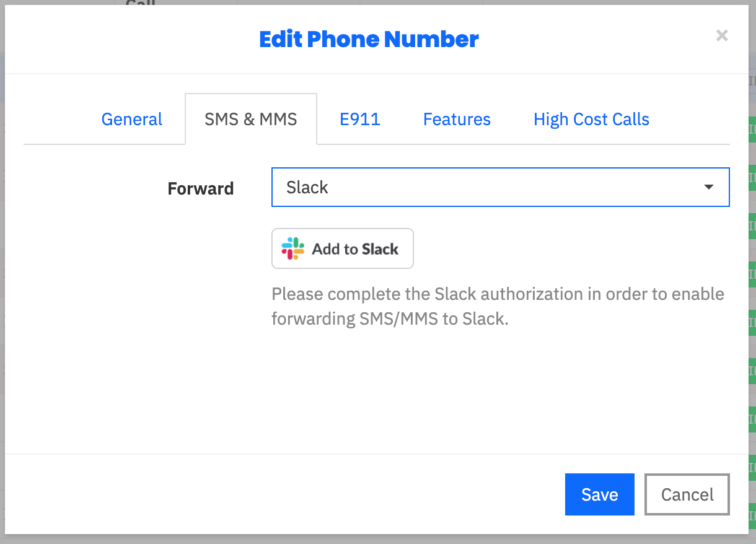Go to the Features tab

pos(457,119)
